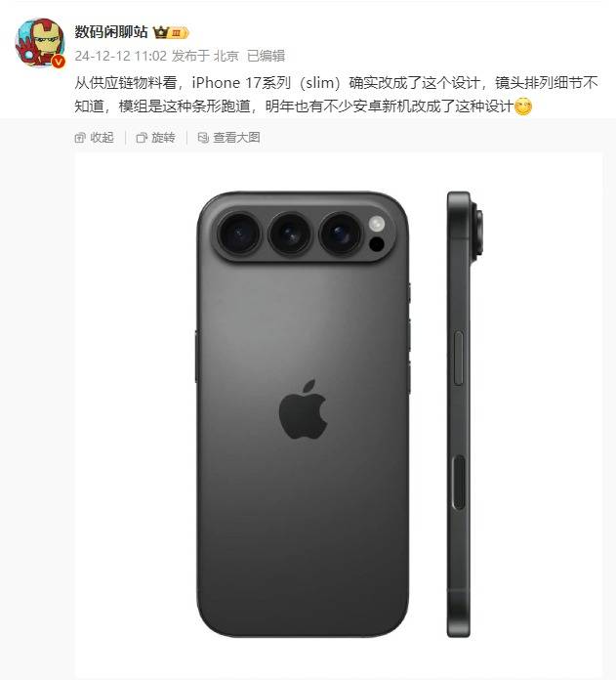Screen dimensions: 616x680
Task: Click the crown membership icon
Action: tap(160, 32)
